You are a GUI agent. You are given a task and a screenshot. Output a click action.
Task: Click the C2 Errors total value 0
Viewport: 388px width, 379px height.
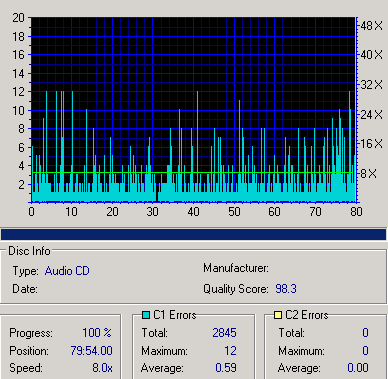(x=365, y=333)
